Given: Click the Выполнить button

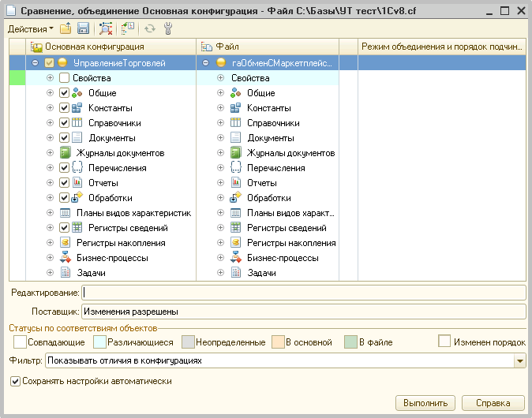Looking at the screenshot, I should click(425, 403).
